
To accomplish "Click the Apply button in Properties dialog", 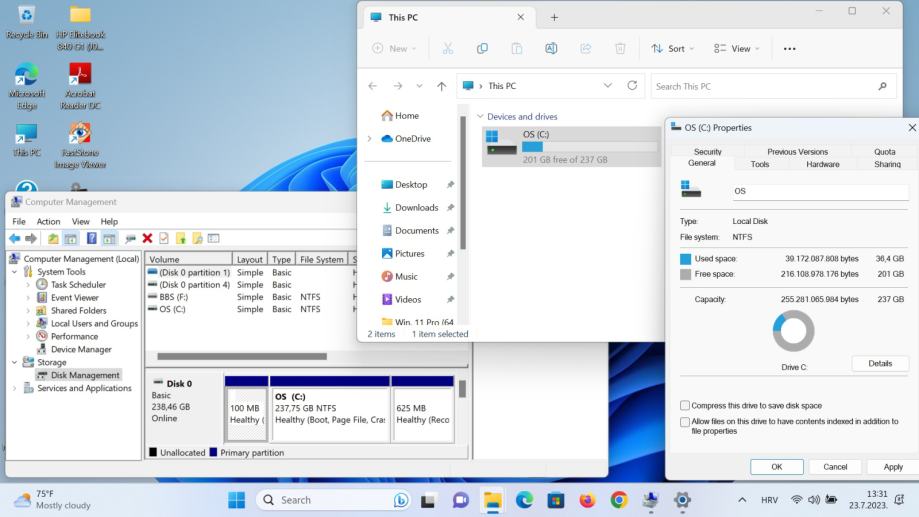I will pos(892,467).
